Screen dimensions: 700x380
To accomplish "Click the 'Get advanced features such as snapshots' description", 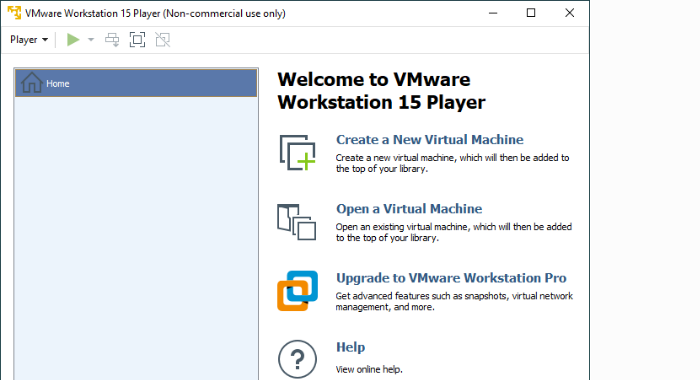I will 454,301.
